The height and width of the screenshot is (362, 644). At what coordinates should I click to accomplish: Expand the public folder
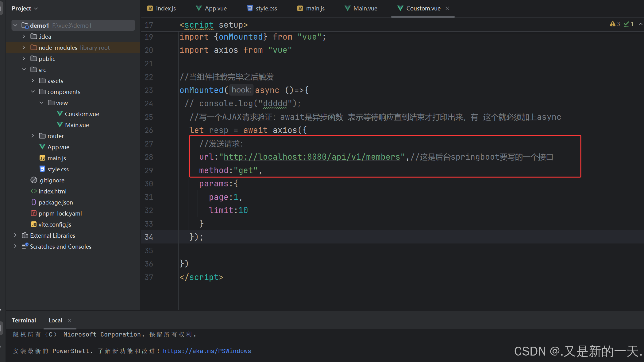tap(24, 59)
